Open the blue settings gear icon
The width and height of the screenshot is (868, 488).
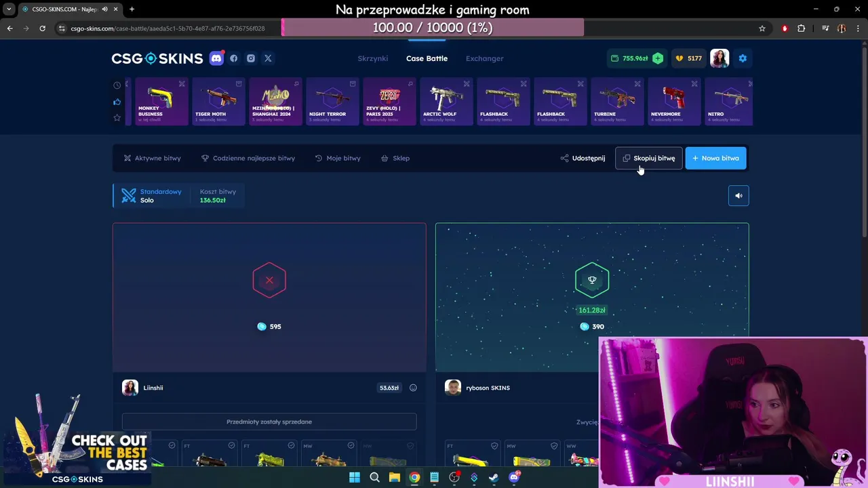[743, 58]
